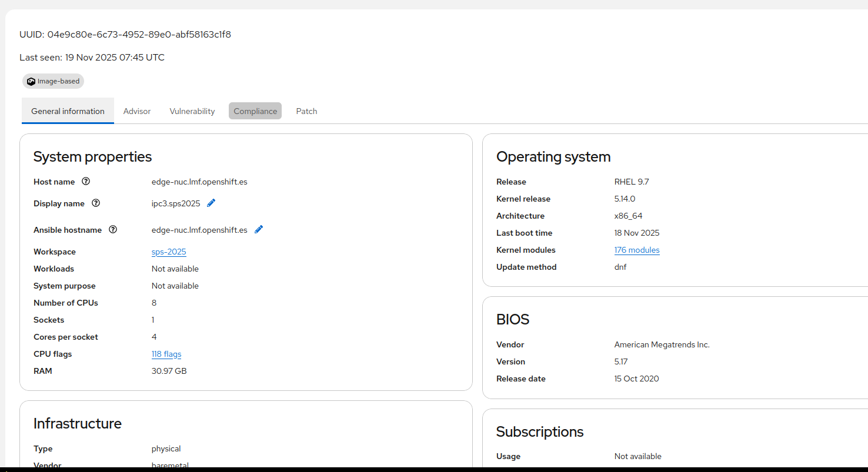The image size is (868, 472).
Task: Open the General information tab
Action: pyautogui.click(x=68, y=111)
